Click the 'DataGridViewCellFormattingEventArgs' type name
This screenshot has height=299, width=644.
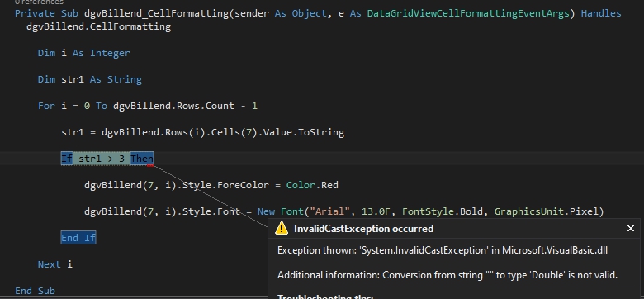tap(468, 13)
